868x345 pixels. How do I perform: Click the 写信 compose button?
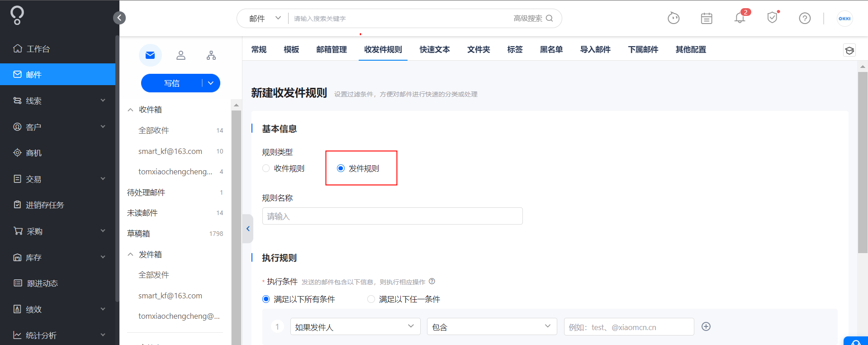171,83
